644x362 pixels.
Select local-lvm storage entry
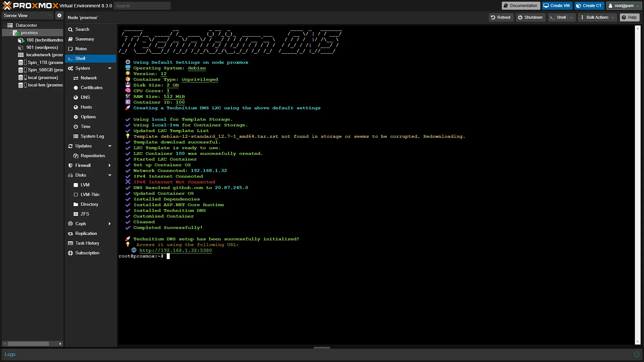point(40,85)
